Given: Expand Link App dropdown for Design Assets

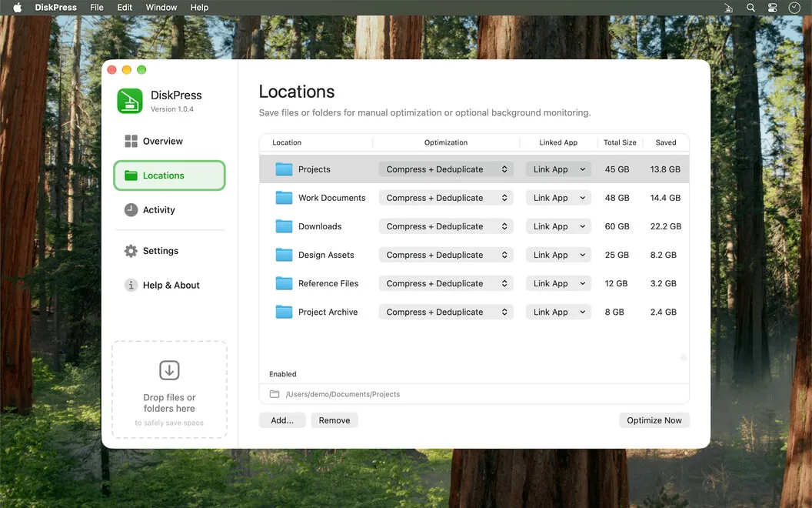Looking at the screenshot, I should pyautogui.click(x=558, y=255).
